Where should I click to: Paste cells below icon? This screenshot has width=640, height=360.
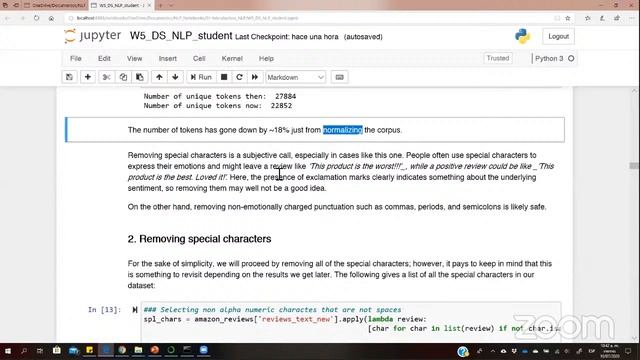coord(140,77)
